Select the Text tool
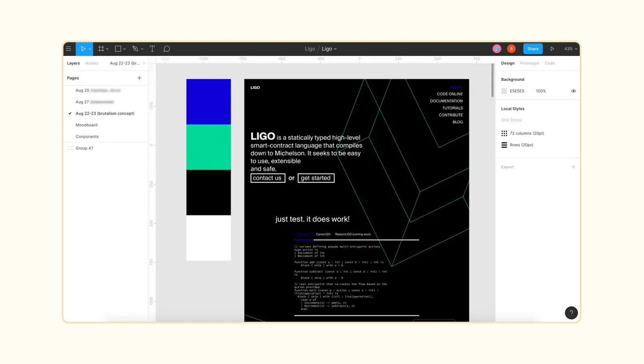Viewport: 644px width, 364px height. pyautogui.click(x=152, y=49)
